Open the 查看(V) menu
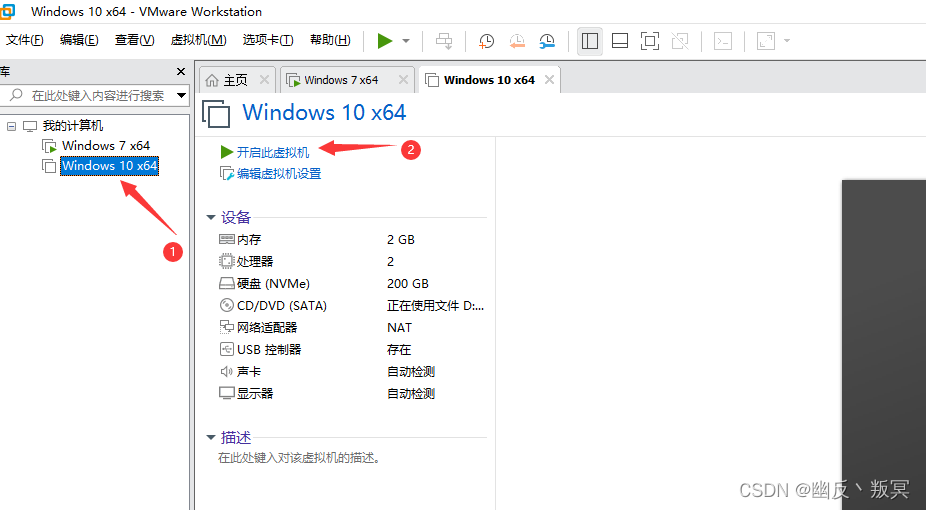Image resolution: width=926 pixels, height=510 pixels. (135, 40)
